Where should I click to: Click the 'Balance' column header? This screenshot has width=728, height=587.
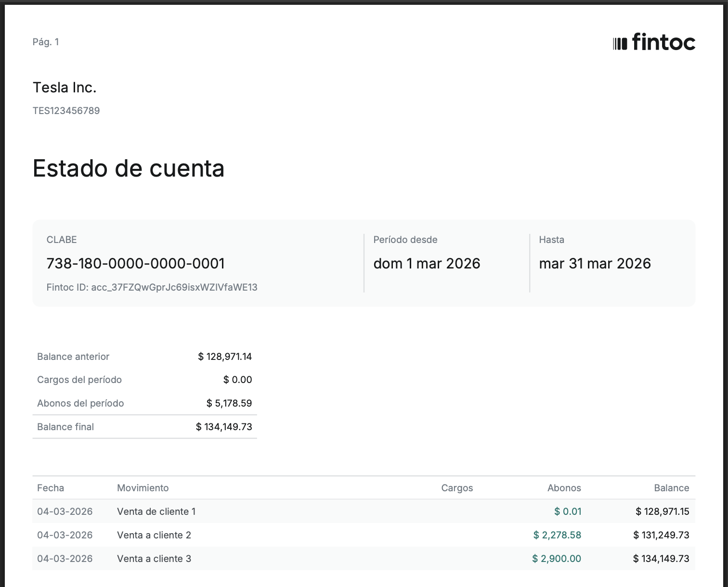point(672,488)
